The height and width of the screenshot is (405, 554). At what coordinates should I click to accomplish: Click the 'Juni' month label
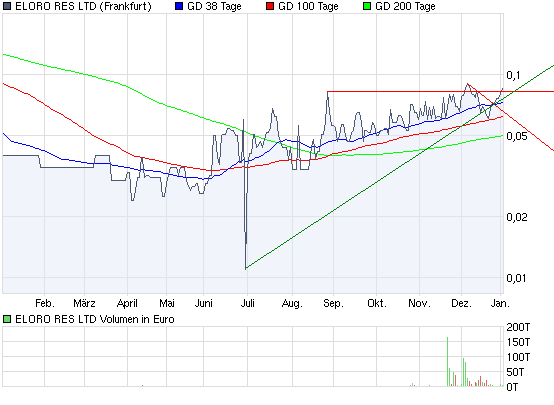coord(204,303)
